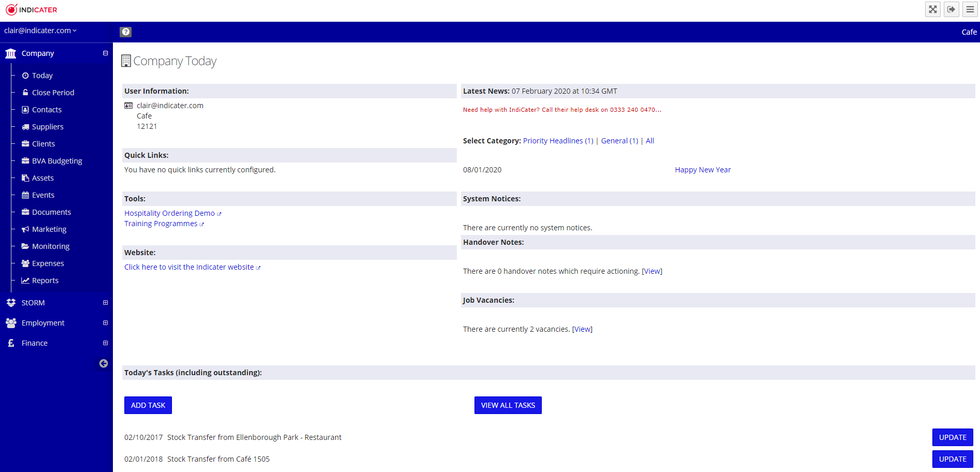
Task: Click the Company Today page heading
Action: tap(175, 61)
